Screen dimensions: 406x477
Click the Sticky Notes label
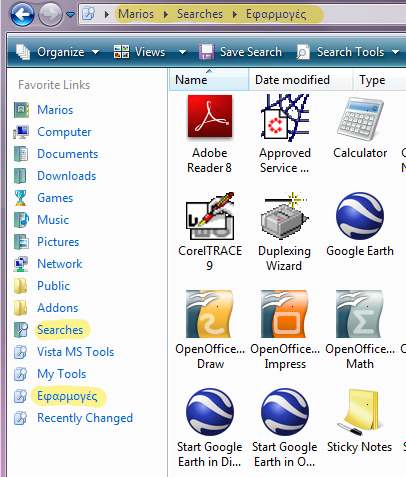pyautogui.click(x=360, y=447)
